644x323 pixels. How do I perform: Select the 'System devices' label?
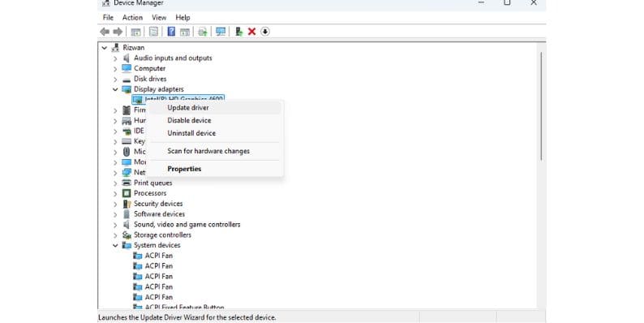157,245
